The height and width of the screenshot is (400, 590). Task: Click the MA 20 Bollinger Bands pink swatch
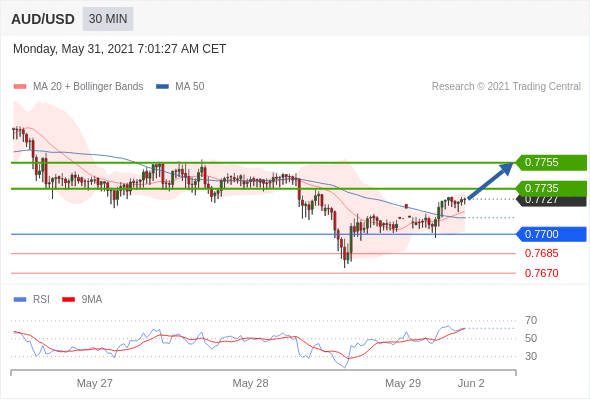[x=20, y=87]
